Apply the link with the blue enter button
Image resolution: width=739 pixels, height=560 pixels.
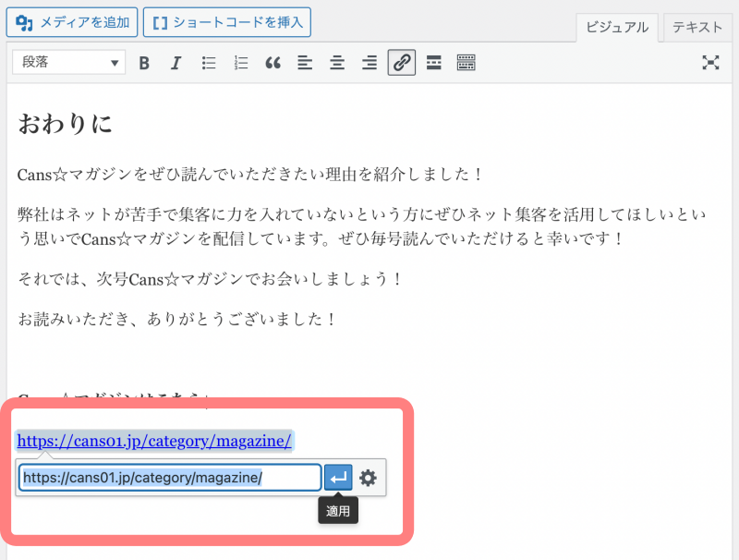pyautogui.click(x=339, y=478)
